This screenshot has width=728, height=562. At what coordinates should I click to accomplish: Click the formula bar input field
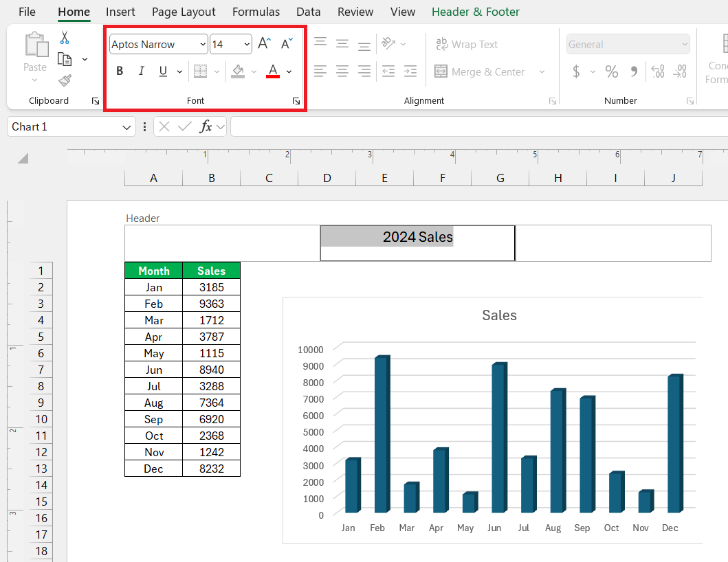click(x=479, y=126)
